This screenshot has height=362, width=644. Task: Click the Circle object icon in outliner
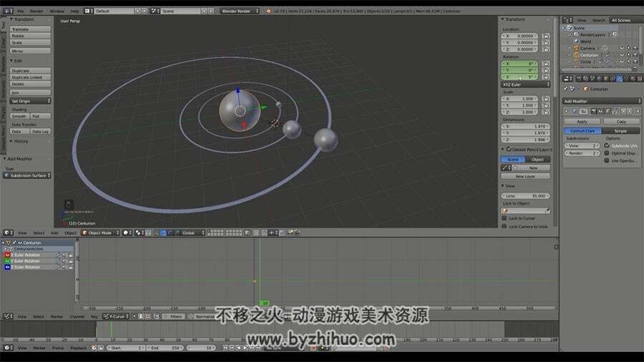point(576,62)
